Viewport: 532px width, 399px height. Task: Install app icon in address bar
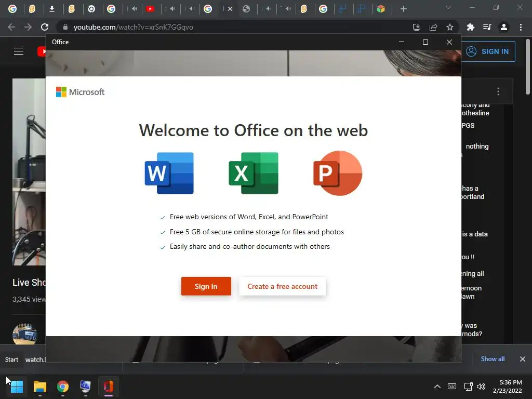pyautogui.click(x=417, y=27)
